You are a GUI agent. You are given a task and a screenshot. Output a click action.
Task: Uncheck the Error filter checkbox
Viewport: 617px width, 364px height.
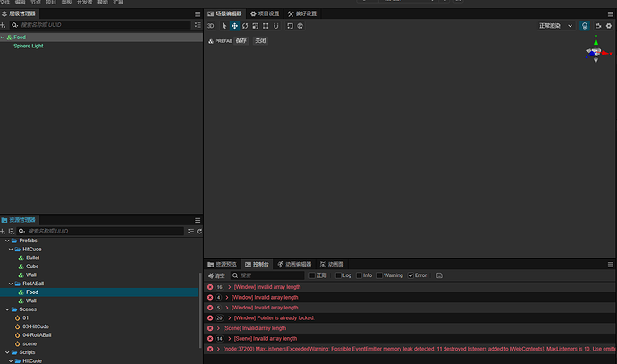[410, 275]
